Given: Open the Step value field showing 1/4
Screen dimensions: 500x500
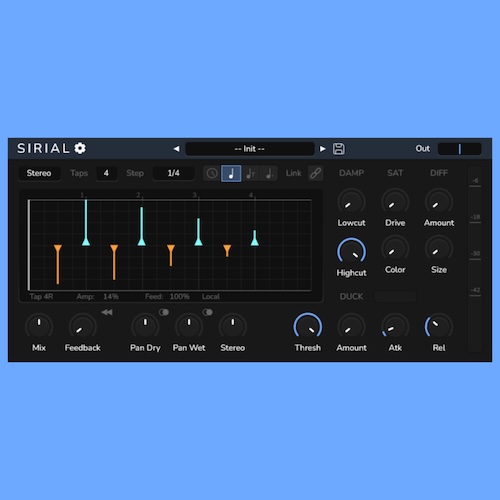Looking at the screenshot, I should (x=174, y=173).
